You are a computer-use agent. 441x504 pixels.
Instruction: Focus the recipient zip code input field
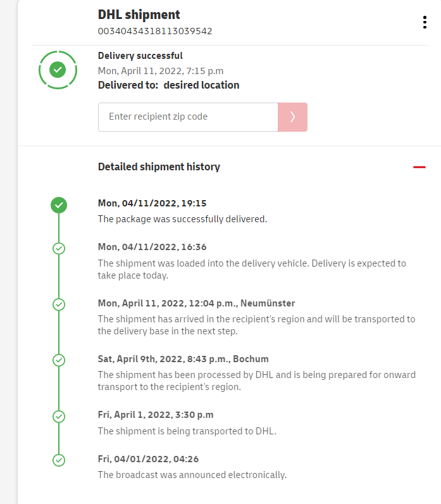188,117
